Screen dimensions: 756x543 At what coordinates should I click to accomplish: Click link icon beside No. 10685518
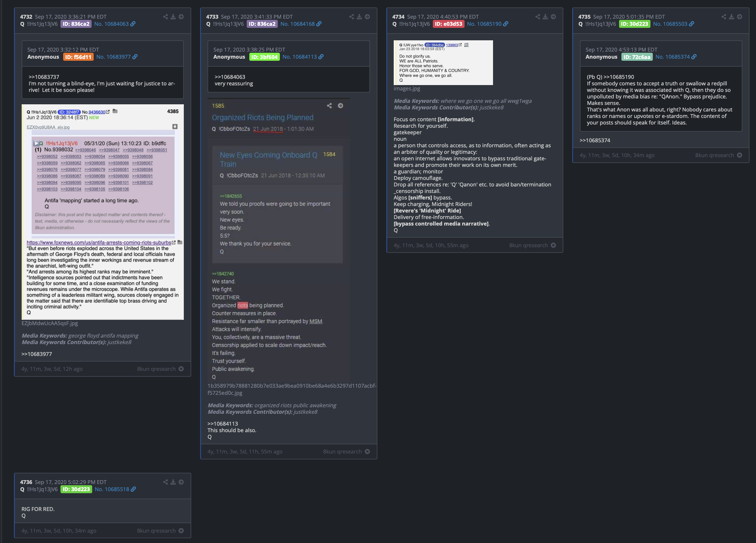pyautogui.click(x=133, y=489)
